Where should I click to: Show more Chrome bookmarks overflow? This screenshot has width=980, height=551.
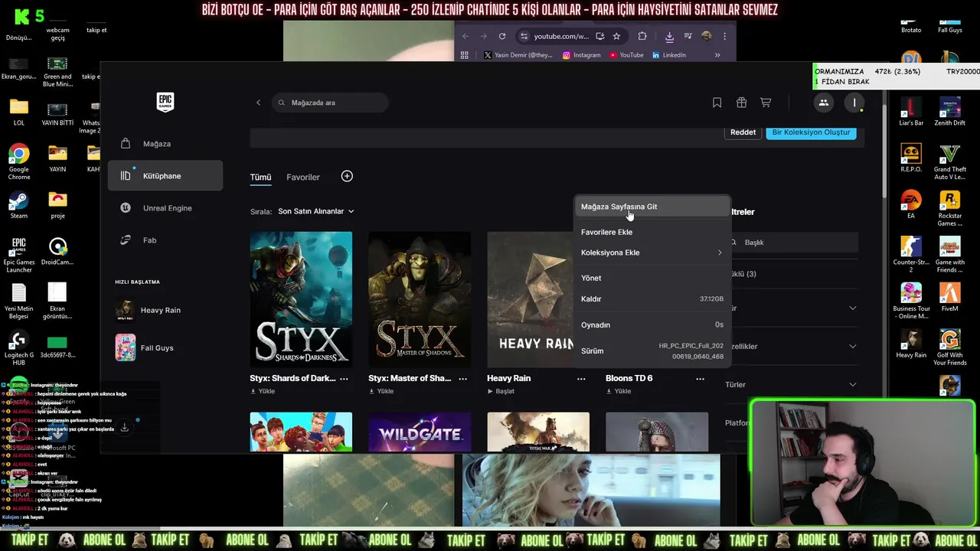point(717,55)
